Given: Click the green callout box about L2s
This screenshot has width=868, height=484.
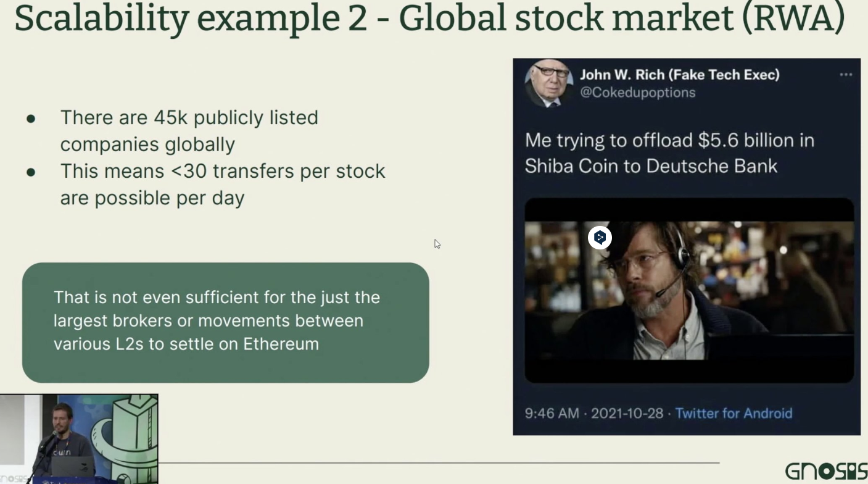Looking at the screenshot, I should tap(225, 322).
